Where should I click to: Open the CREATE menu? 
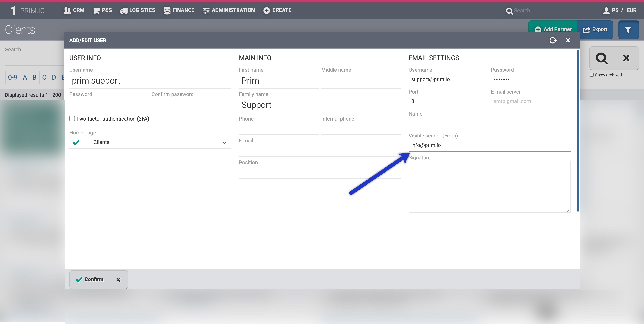click(277, 10)
